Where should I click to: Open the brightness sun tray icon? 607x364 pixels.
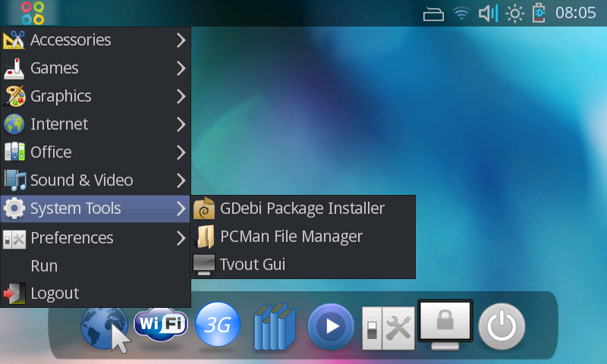coord(515,14)
